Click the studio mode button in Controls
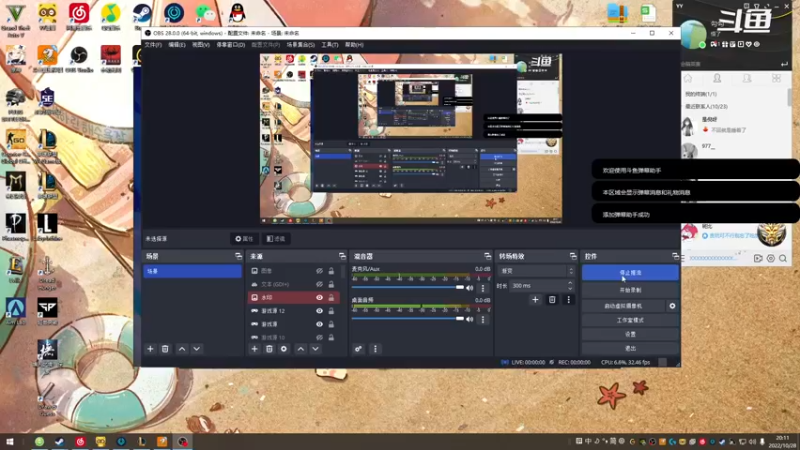 pos(630,320)
